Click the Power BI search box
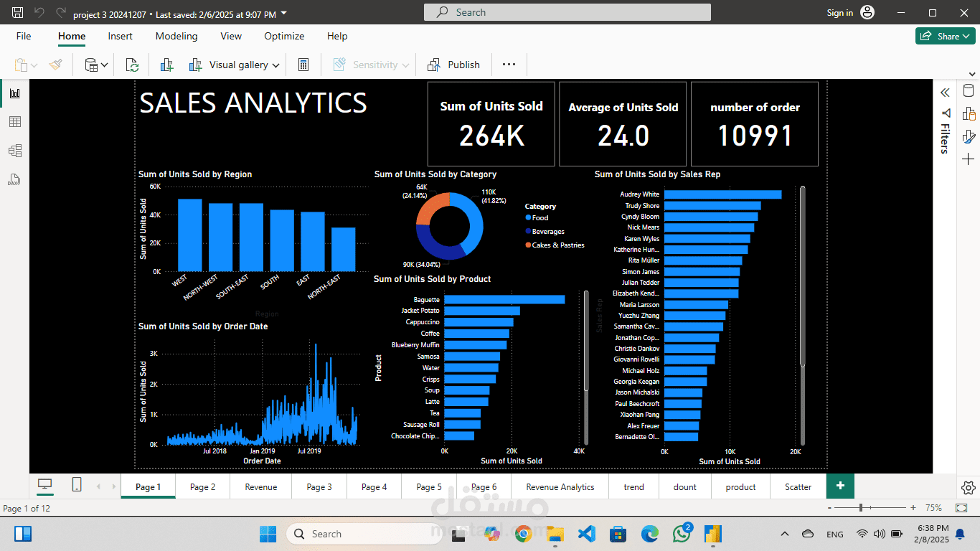The width and height of the screenshot is (980, 551). [567, 12]
